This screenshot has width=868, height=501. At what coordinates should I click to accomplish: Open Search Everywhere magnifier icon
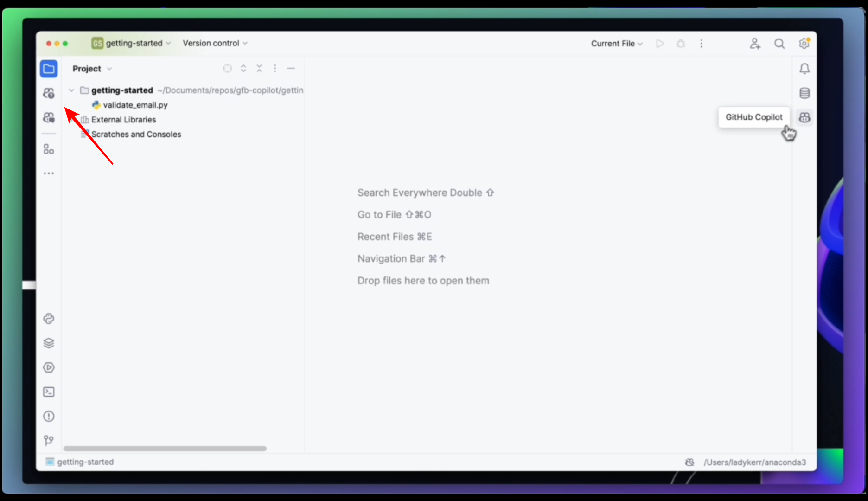(x=779, y=44)
